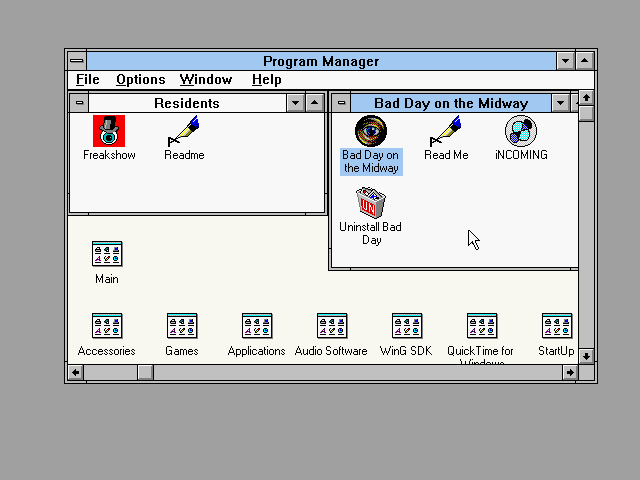Open the Window menu
Image resolution: width=640 pixels, height=480 pixels.
tap(206, 80)
